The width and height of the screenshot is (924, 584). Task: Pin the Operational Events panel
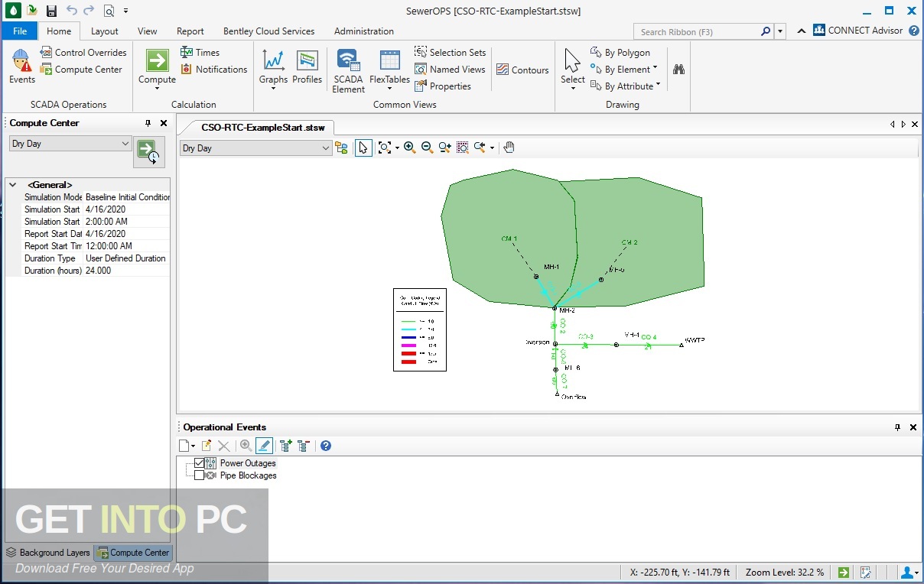(x=898, y=427)
